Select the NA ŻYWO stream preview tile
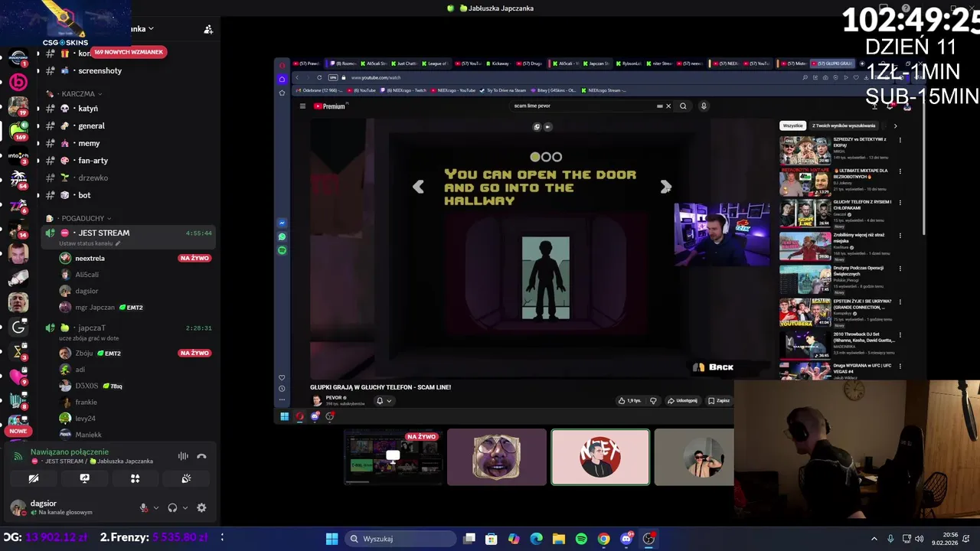The image size is (980, 551). tap(393, 457)
